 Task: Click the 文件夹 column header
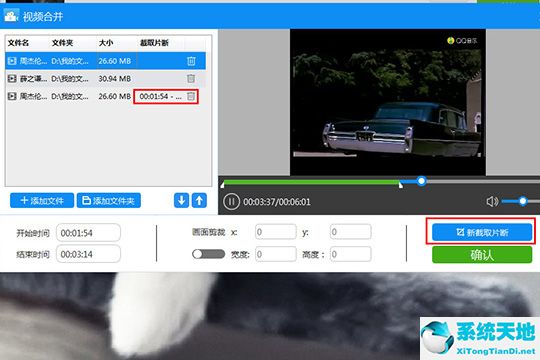point(62,43)
